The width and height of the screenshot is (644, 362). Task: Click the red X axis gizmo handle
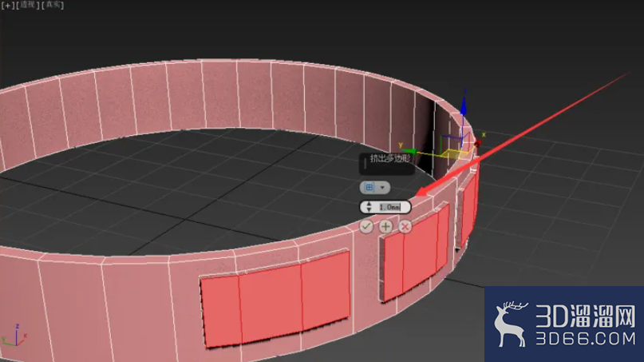pyautogui.click(x=477, y=143)
